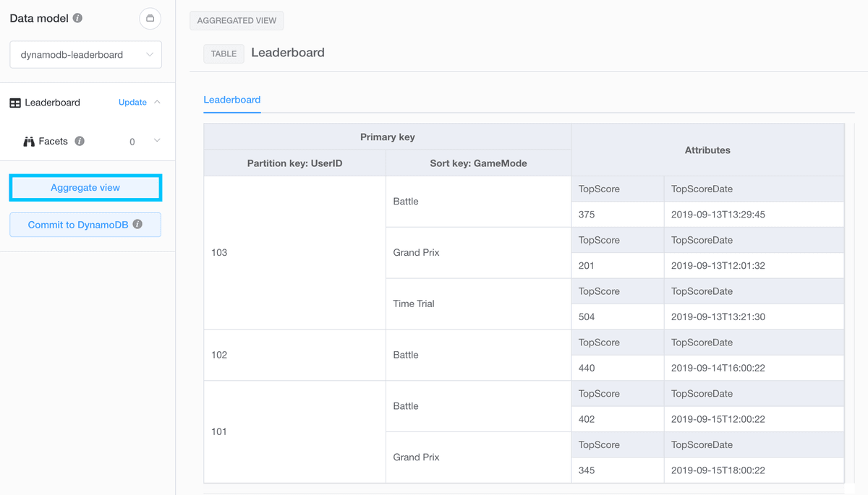Open the dynamodb-leaderboard model dropdown
The height and width of the screenshot is (495, 868).
click(x=85, y=54)
